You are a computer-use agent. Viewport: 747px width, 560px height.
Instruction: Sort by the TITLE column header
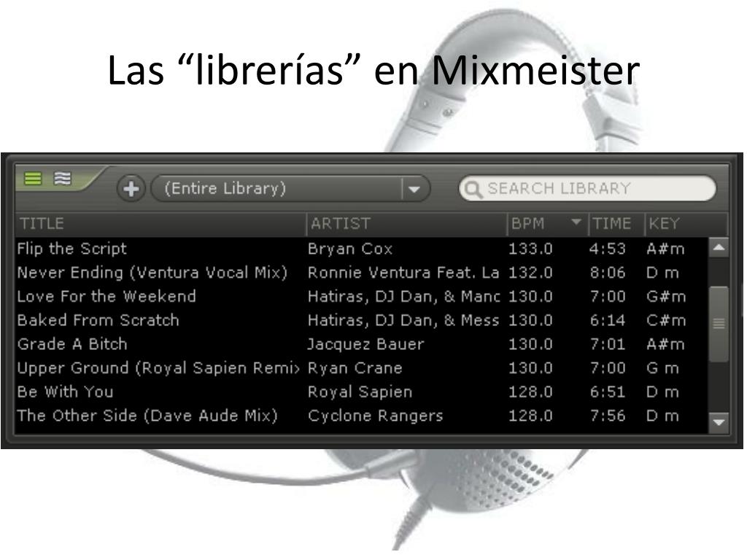160,224
